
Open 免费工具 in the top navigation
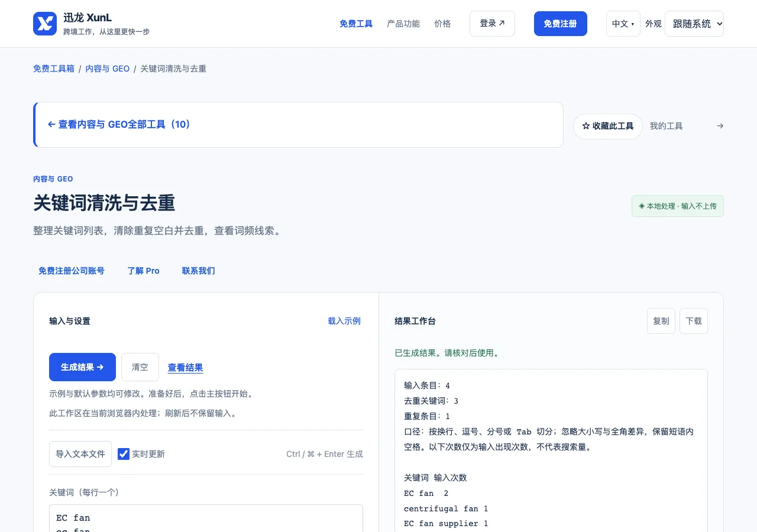(356, 24)
